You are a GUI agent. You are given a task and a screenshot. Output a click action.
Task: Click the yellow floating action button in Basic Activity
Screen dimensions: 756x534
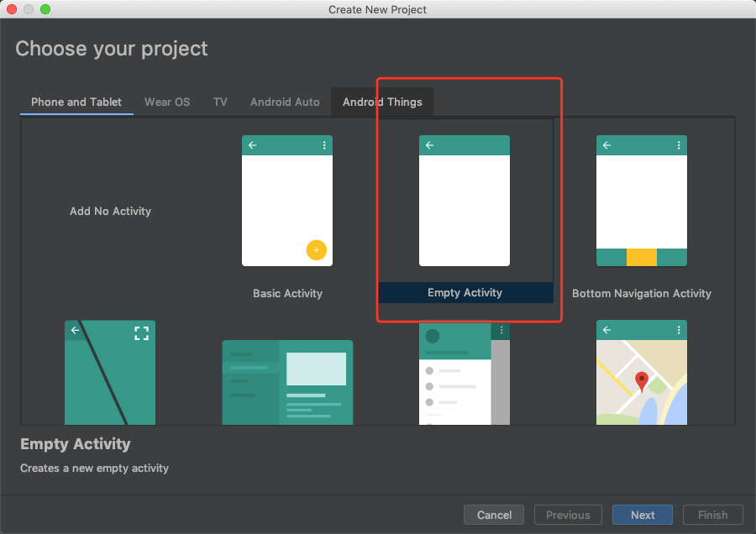pos(317,250)
